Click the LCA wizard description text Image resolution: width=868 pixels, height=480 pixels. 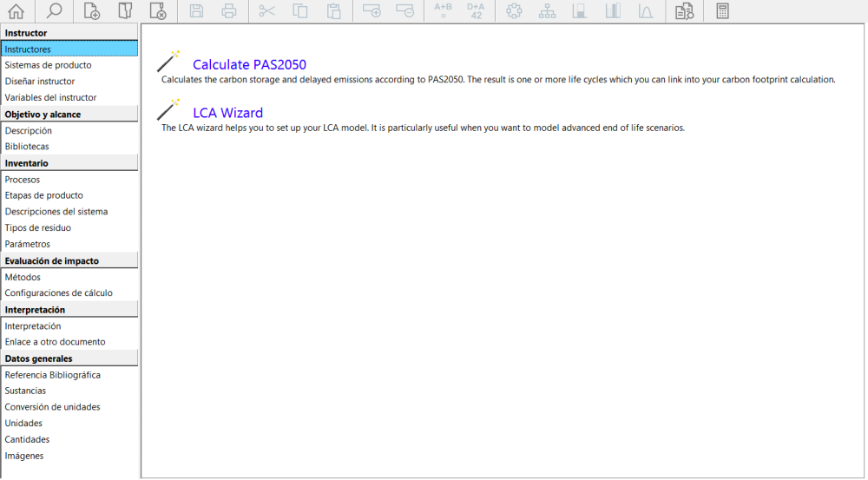(x=423, y=128)
